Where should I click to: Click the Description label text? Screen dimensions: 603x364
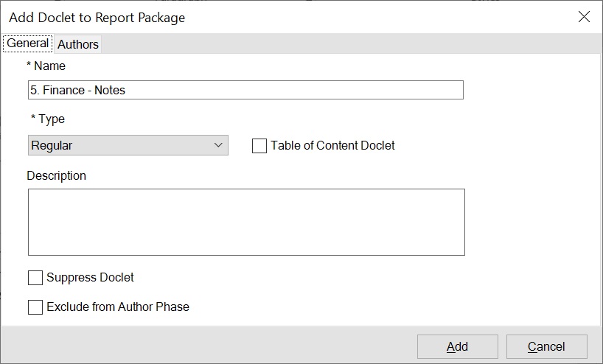pyautogui.click(x=57, y=176)
